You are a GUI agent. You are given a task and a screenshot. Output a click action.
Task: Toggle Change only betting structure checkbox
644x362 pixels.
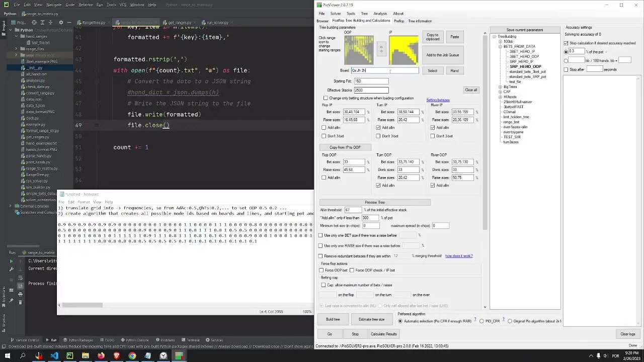(326, 98)
